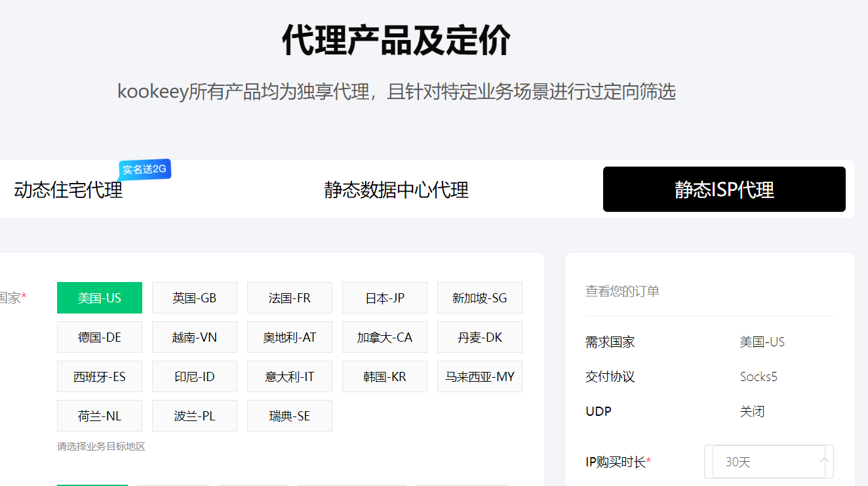Select 韩国-KR country

pos(384,376)
